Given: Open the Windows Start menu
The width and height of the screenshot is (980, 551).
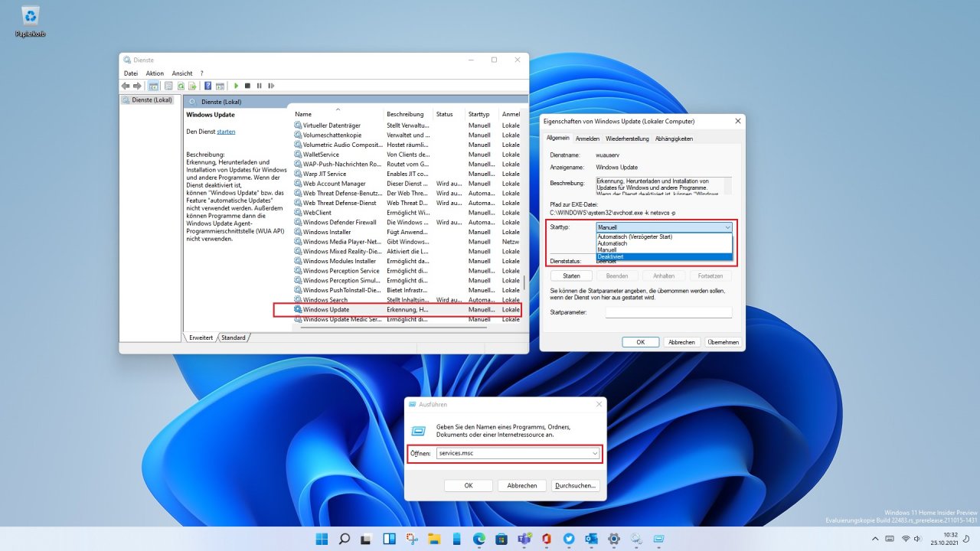Looking at the screenshot, I should click(323, 539).
